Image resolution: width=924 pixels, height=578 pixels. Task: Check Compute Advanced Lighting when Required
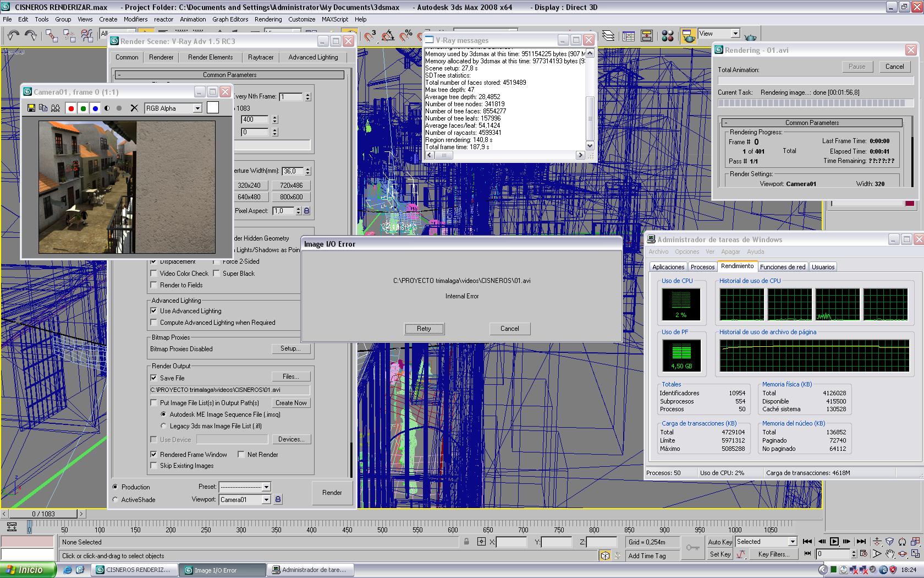[x=154, y=323]
